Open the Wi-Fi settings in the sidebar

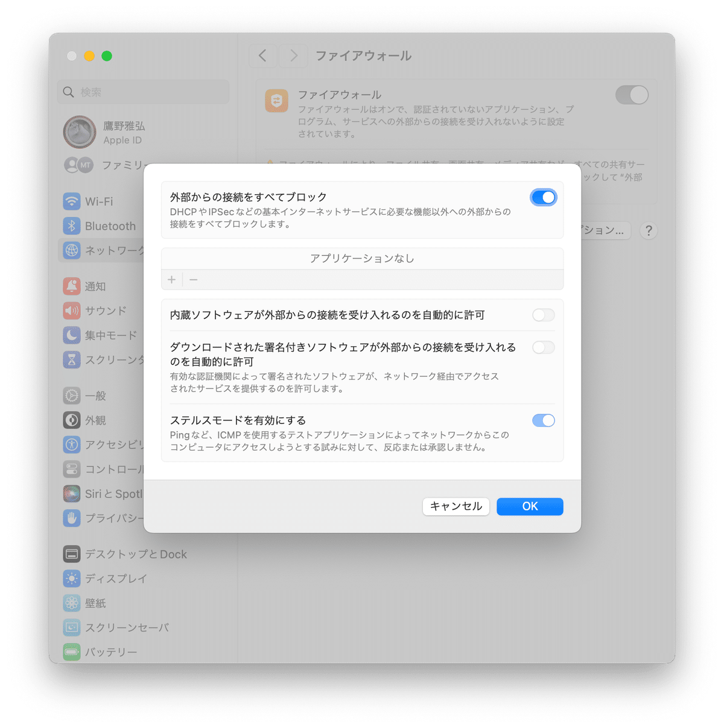click(x=72, y=201)
